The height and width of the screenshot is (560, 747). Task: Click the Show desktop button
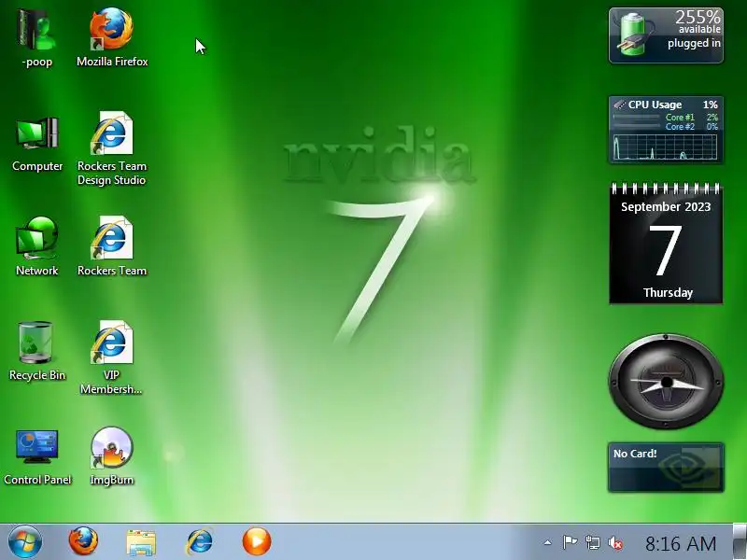tap(740, 541)
